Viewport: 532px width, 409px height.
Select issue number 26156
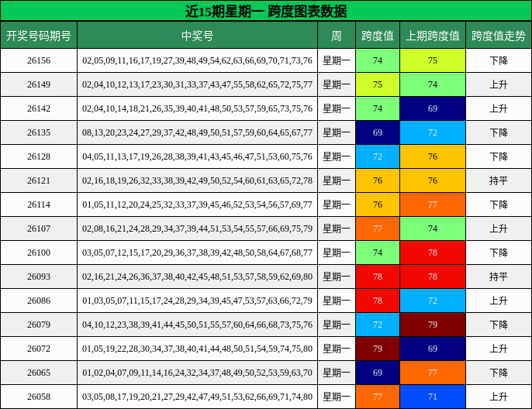[x=39, y=60]
